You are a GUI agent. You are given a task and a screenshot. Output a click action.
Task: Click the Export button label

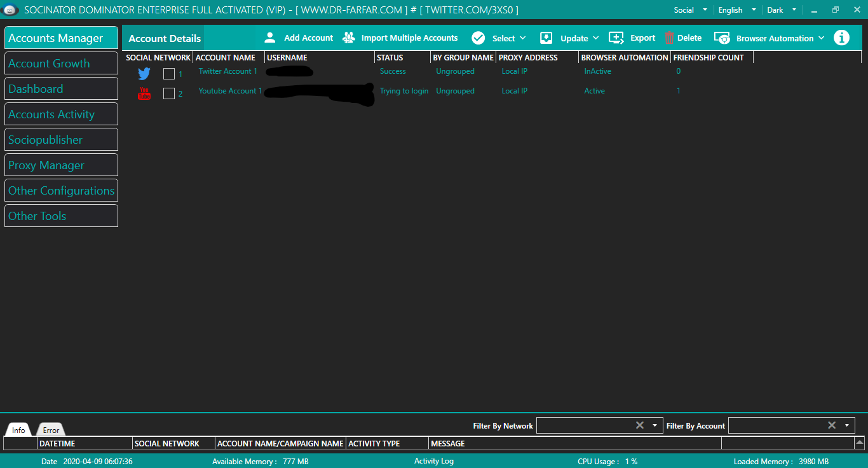(x=642, y=38)
